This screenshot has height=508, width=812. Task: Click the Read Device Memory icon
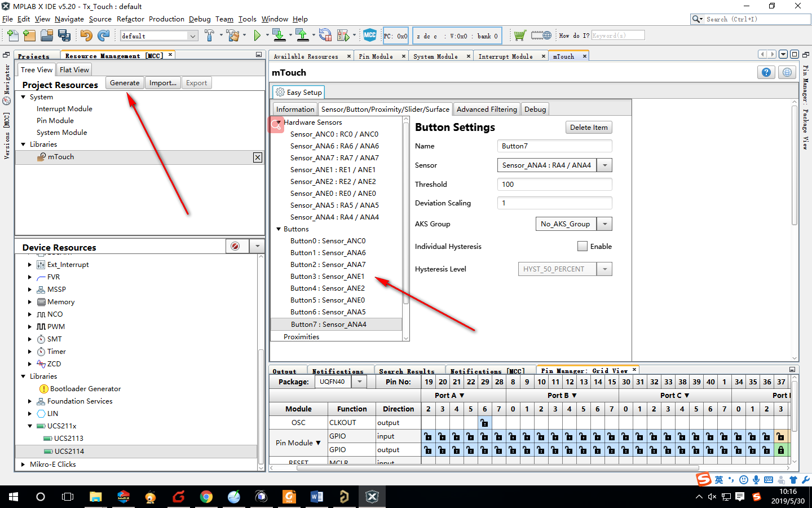302,36
